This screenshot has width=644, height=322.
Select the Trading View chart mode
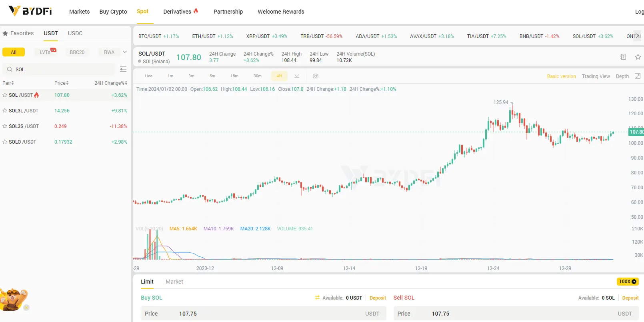click(x=596, y=76)
